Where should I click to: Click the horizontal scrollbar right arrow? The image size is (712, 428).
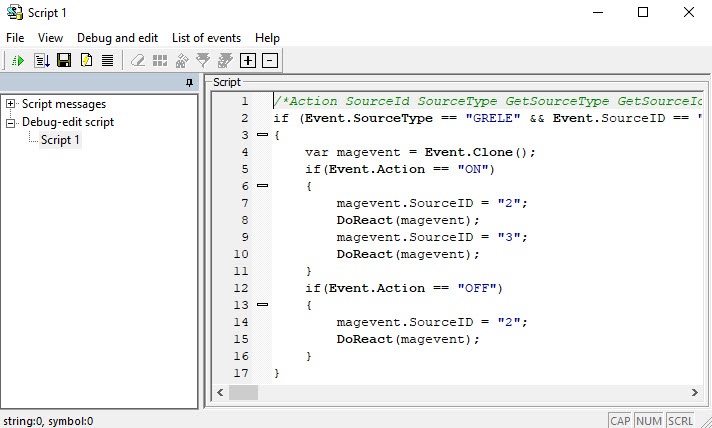694,393
